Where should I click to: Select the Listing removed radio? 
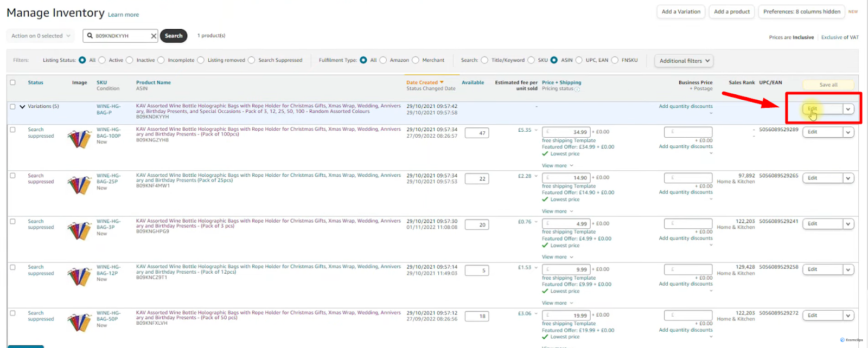tap(201, 60)
